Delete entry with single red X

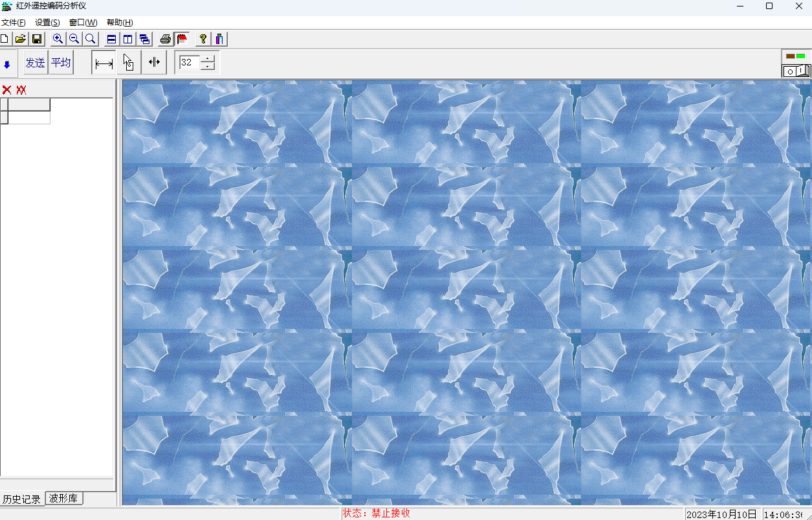[6, 89]
